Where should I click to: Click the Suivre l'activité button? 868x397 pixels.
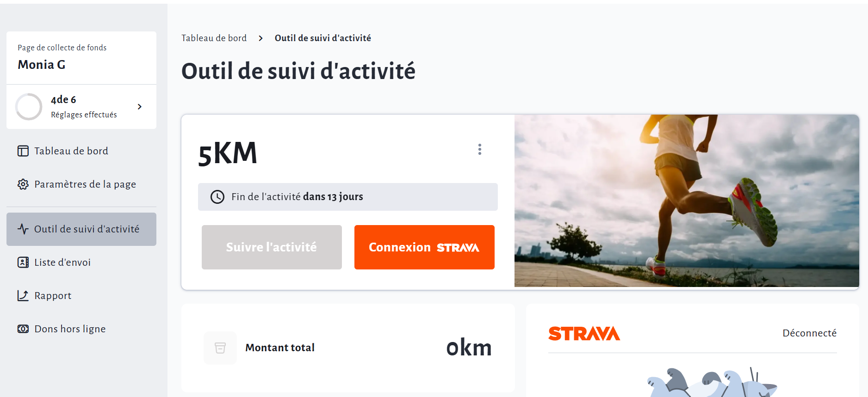tap(272, 247)
